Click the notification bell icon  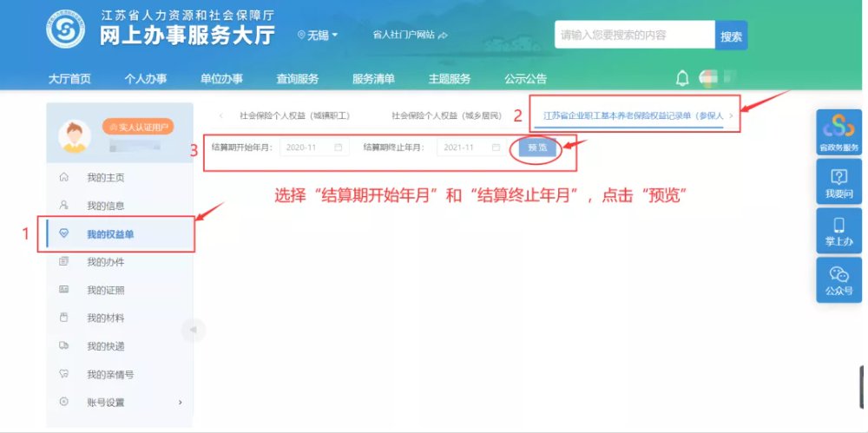[682, 78]
